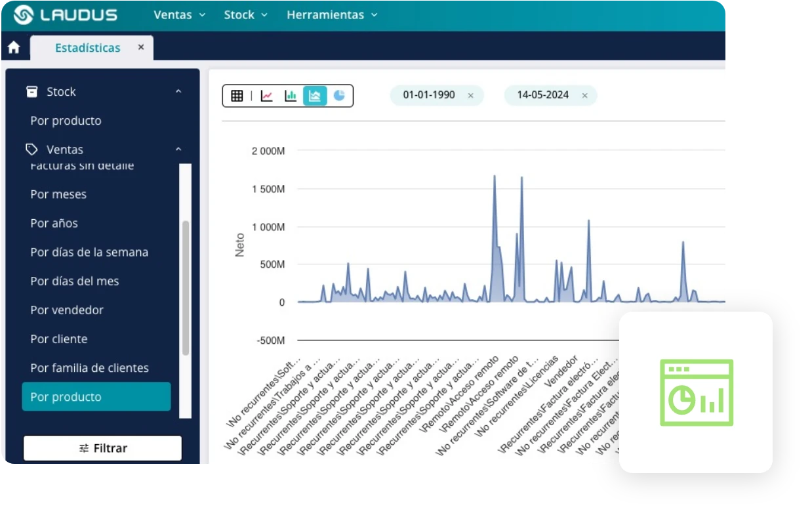This screenshot has height=517, width=812.
Task: Collapse the Stock section
Action: [178, 92]
